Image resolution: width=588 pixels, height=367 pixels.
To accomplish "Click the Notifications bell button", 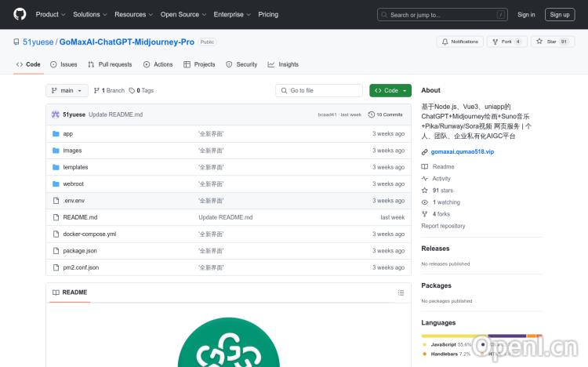I will [460, 42].
